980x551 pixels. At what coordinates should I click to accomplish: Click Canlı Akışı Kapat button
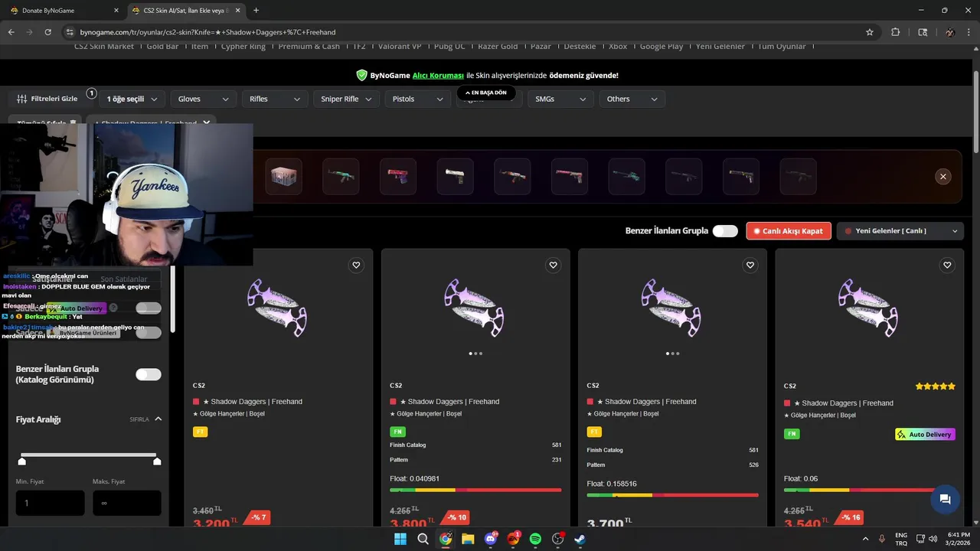click(x=789, y=231)
